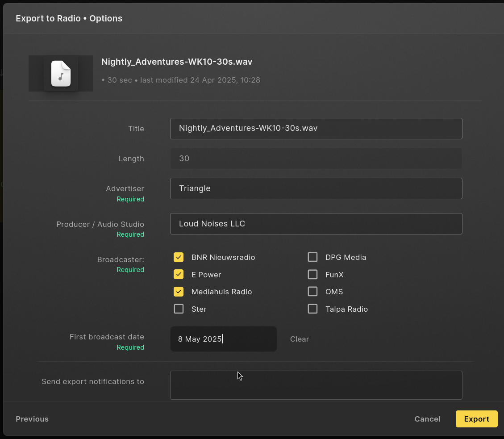Click the Producer / Audio Studio field
504x439 pixels.
pos(316,224)
